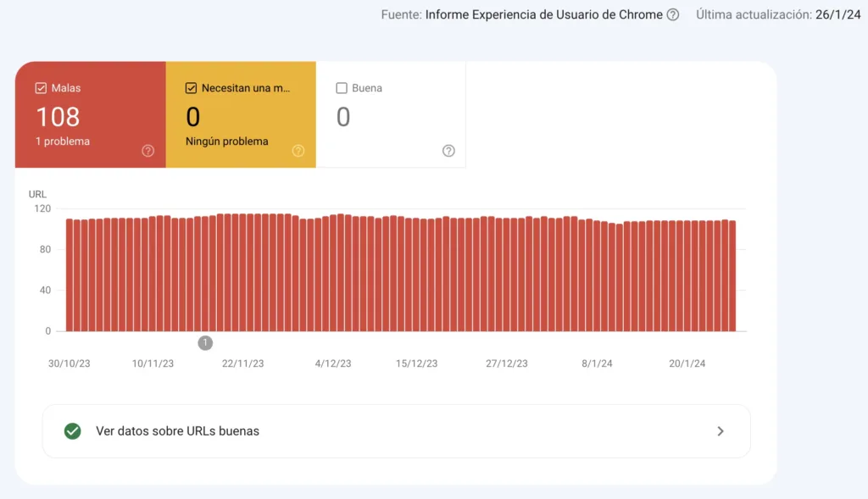Click the Última actualización 26/1/24 text

tap(778, 15)
